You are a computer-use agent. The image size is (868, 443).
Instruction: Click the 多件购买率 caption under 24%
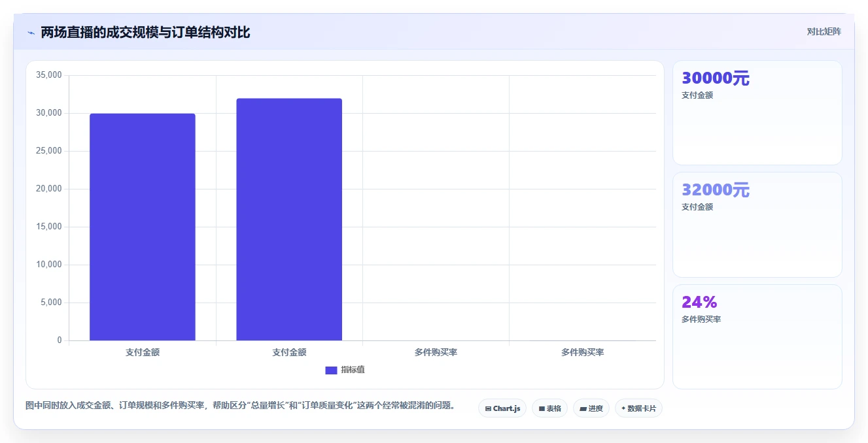tap(701, 320)
